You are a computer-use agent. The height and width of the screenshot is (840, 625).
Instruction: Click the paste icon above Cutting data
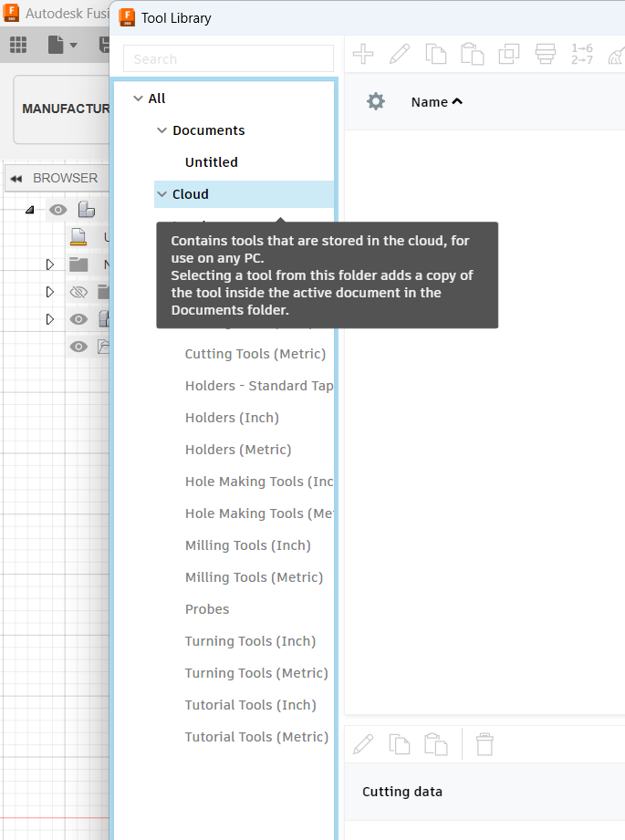click(436, 744)
